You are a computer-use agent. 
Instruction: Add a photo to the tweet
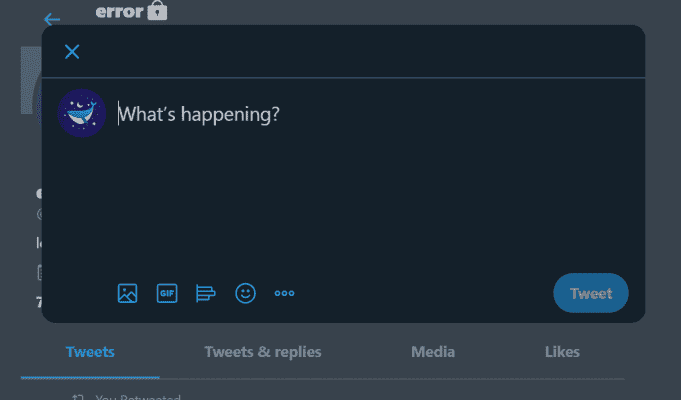pyautogui.click(x=127, y=294)
